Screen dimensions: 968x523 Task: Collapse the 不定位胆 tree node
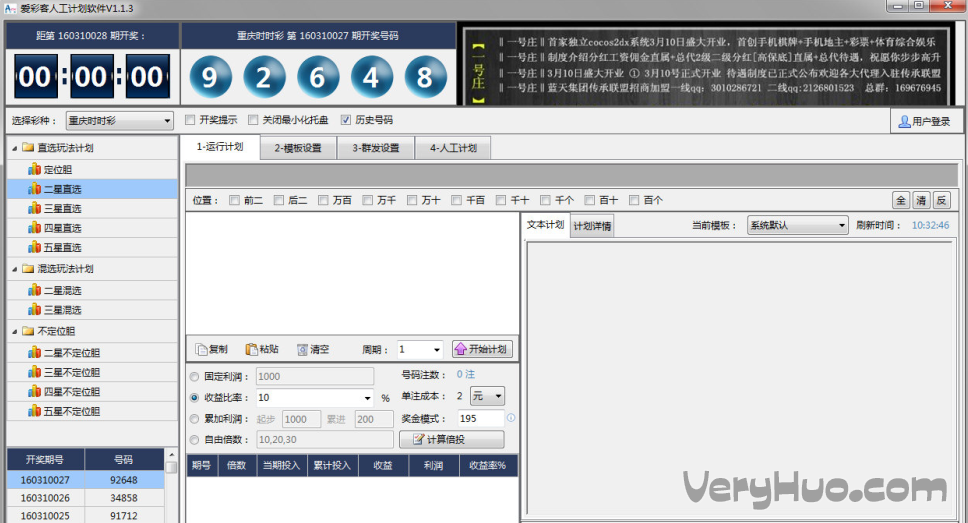click(x=14, y=332)
